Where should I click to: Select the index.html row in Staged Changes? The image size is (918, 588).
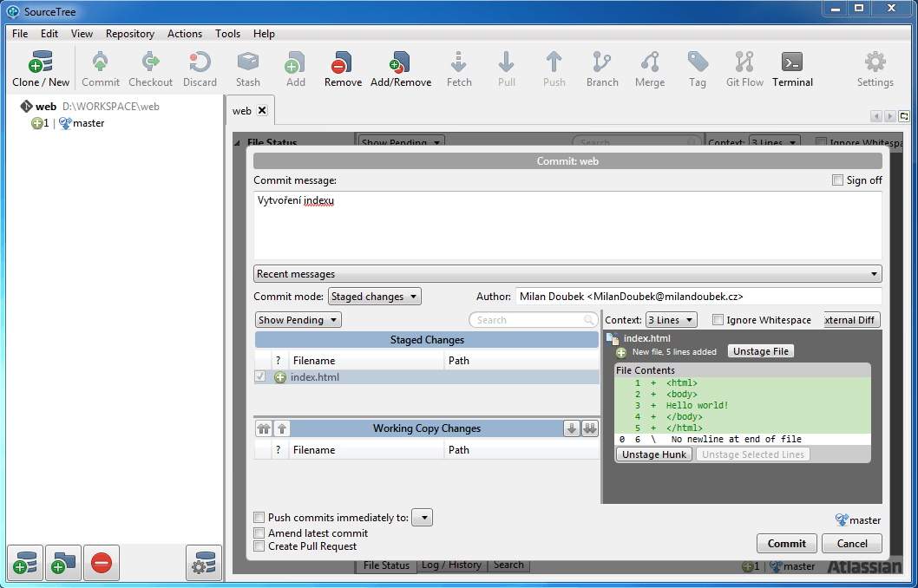click(x=427, y=377)
